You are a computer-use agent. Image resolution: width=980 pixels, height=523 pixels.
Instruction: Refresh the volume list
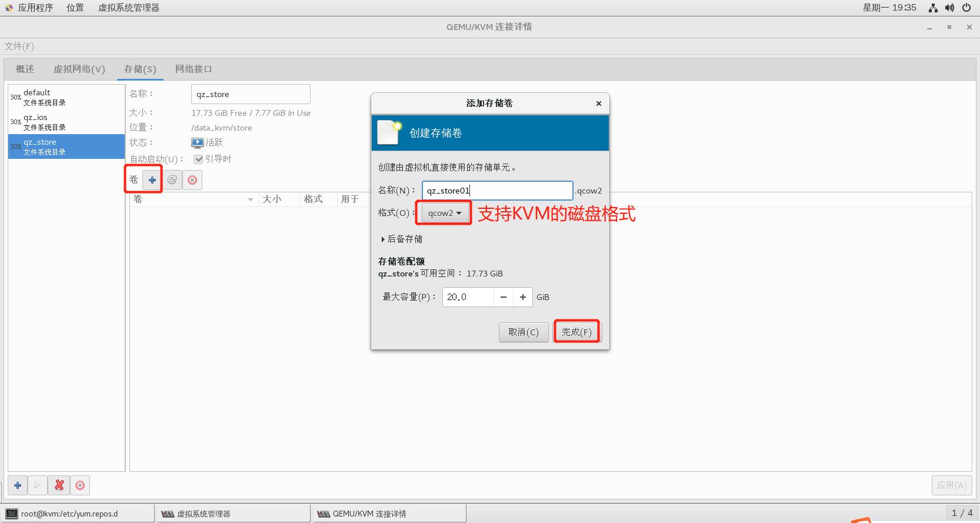(x=172, y=180)
